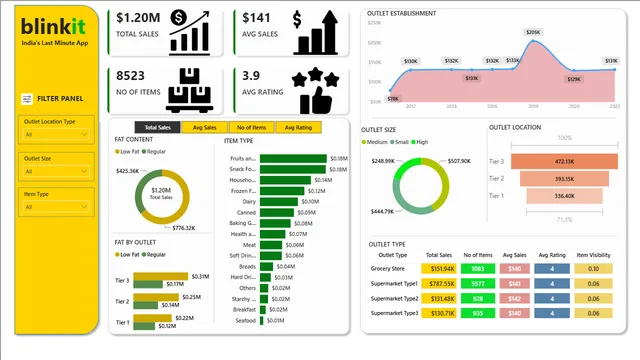Click Item Visibility column header
640x360 pixels.
(x=593, y=255)
